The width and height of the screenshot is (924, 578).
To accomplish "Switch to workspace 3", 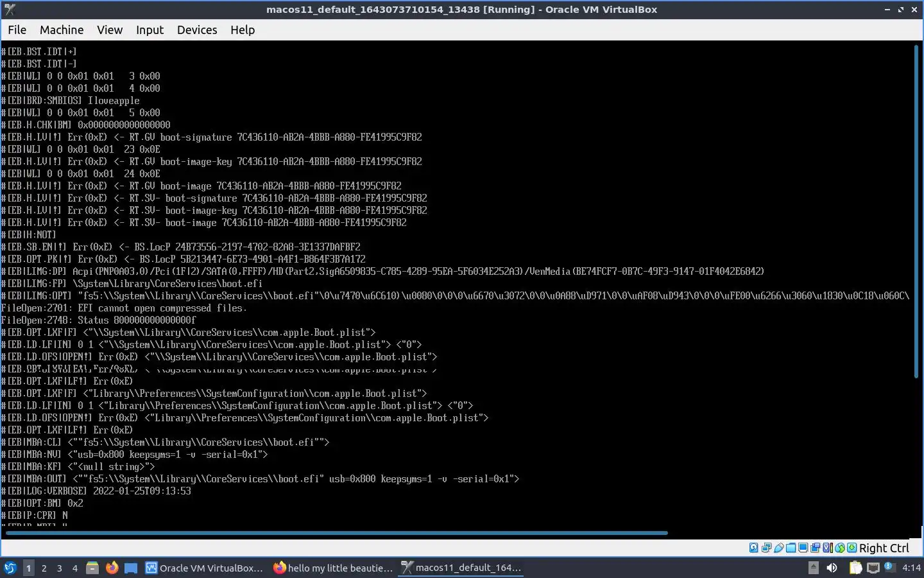I will tap(59, 568).
